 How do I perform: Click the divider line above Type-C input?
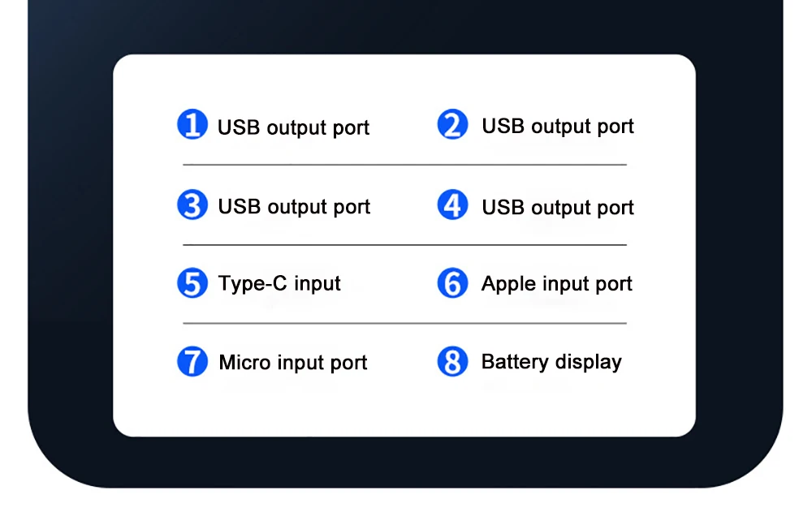tap(404, 244)
